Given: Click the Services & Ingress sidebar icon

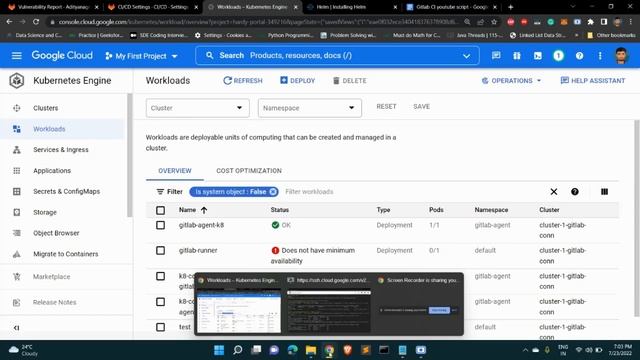Looking at the screenshot, I should (17, 150).
